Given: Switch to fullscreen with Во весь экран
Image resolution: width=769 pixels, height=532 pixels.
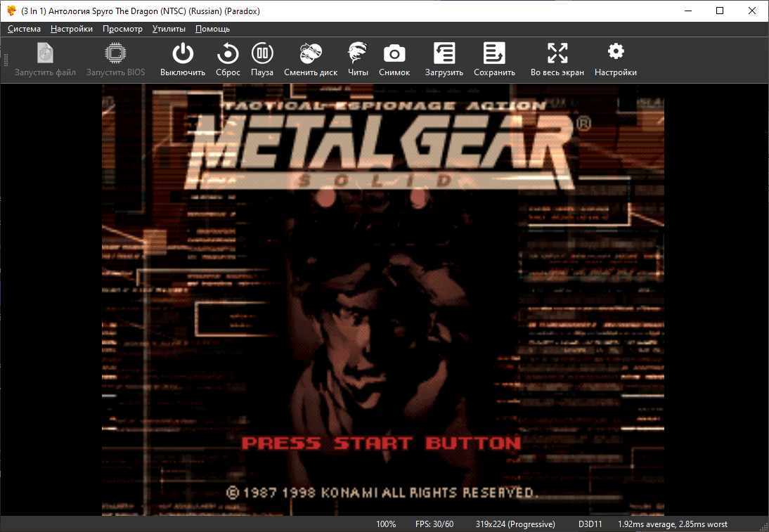Looking at the screenshot, I should coord(557,60).
